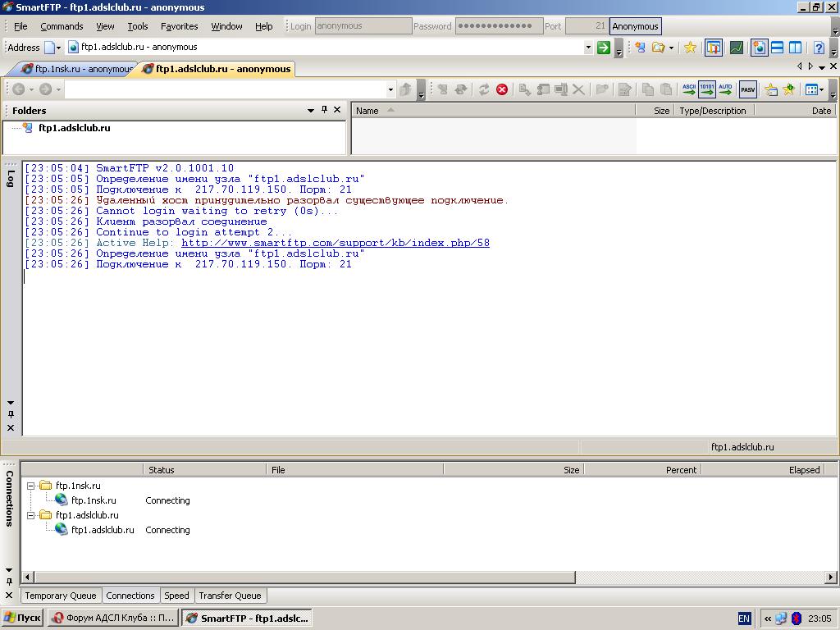Viewport: 840px width, 630px height.
Task: Click the Delete X toolbar icon
Action: coord(578,89)
